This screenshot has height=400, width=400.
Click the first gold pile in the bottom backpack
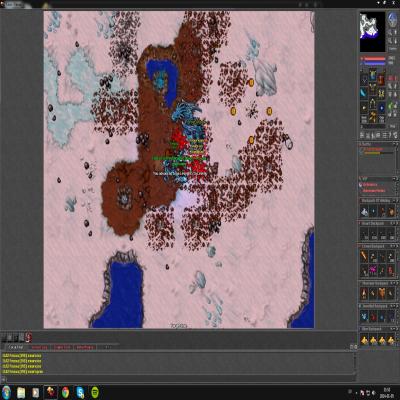tap(364, 340)
